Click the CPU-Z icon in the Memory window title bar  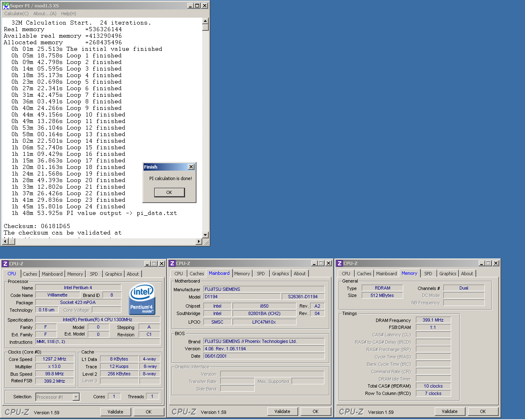(340, 263)
